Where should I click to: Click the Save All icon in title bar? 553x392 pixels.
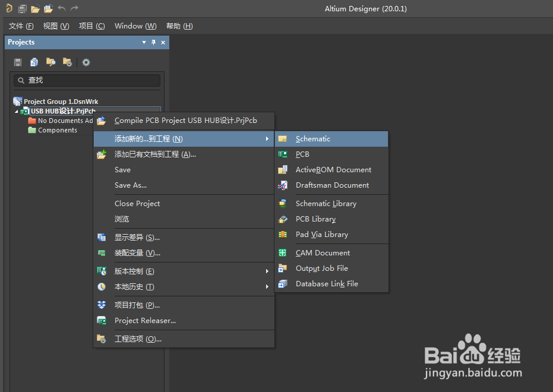(x=22, y=8)
